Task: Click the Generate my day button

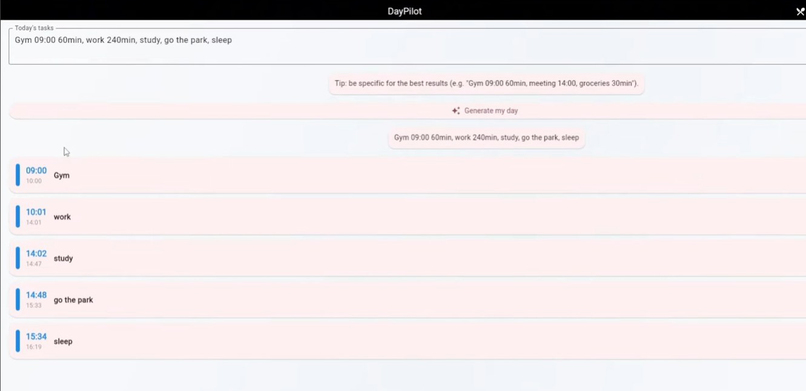Action: click(408, 110)
